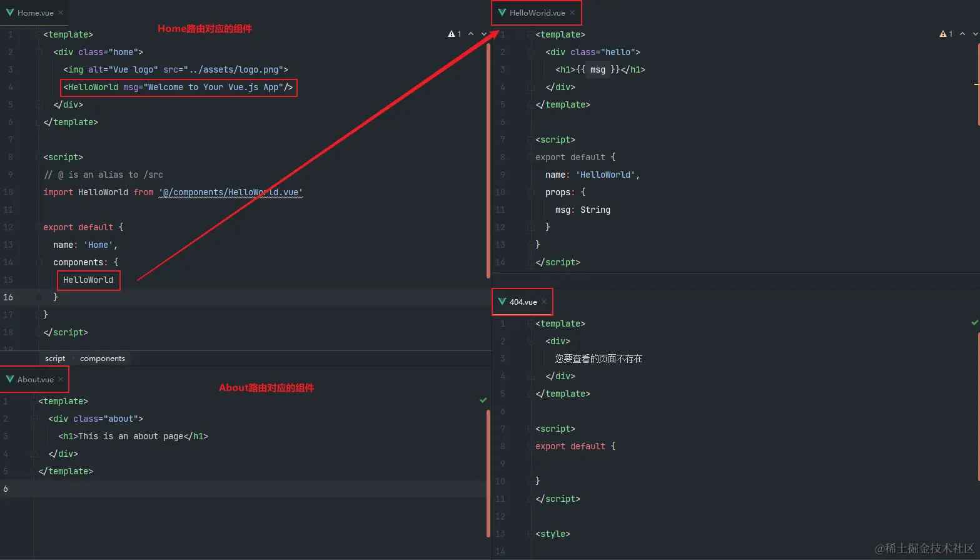
Task: Click the "name: 'Home'," line
Action: point(86,245)
